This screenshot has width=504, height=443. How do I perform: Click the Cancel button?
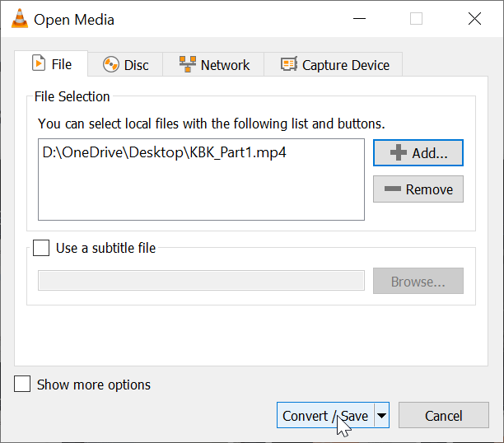[x=444, y=415]
